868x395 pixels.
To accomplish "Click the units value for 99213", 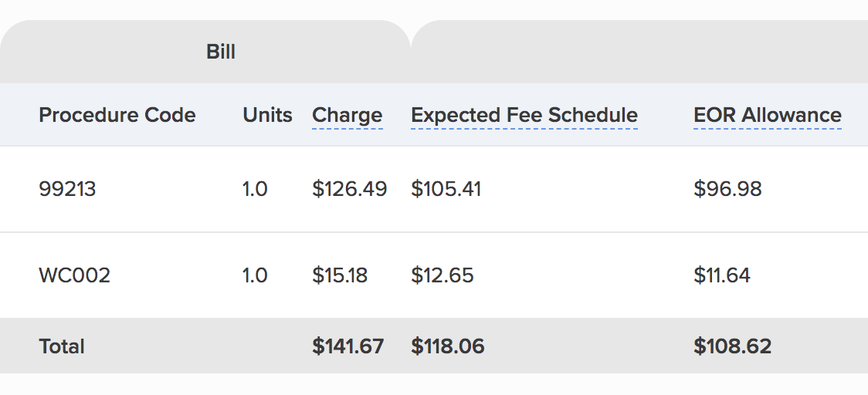I will pyautogui.click(x=255, y=189).
